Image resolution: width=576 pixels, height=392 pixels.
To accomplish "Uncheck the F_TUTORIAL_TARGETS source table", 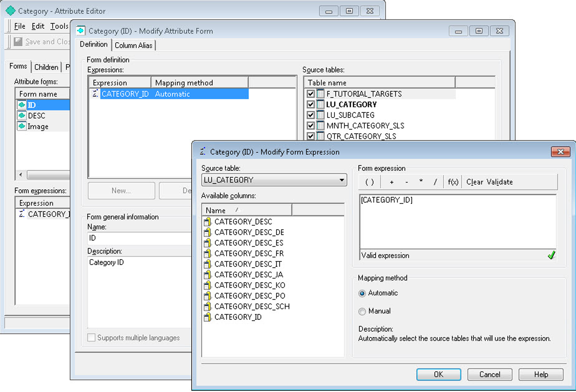I will point(310,94).
